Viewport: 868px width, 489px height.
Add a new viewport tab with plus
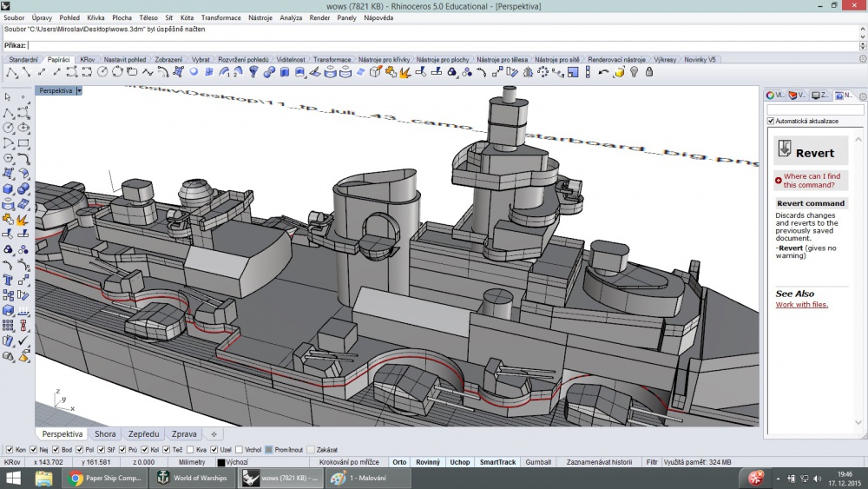pos(214,434)
